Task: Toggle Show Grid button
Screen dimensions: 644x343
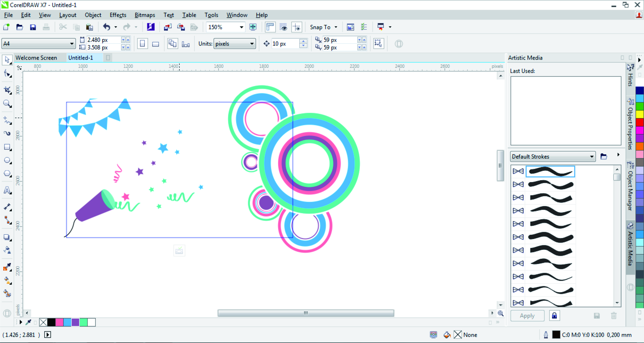Action: click(284, 27)
